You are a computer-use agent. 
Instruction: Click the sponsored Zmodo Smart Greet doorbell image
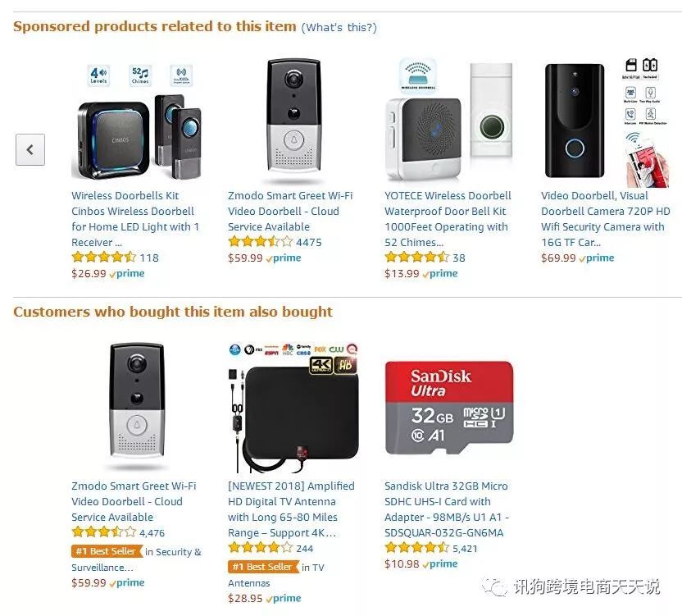point(292,121)
